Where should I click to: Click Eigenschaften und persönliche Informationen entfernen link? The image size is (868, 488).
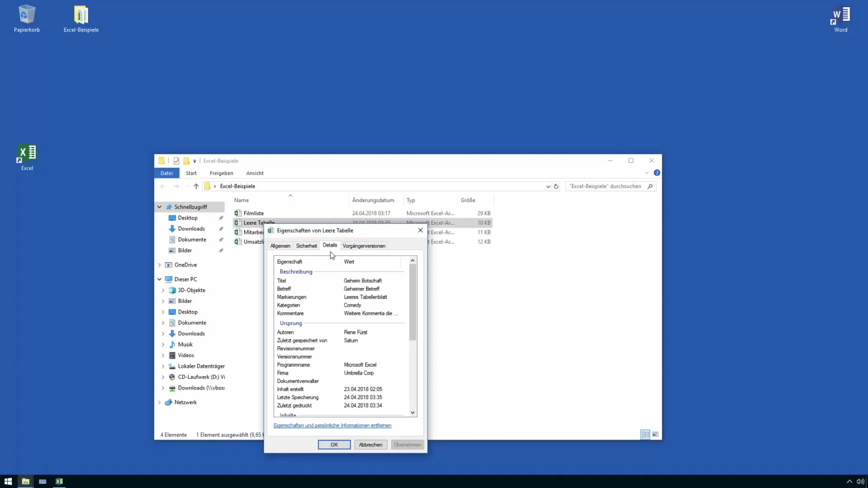pos(332,425)
